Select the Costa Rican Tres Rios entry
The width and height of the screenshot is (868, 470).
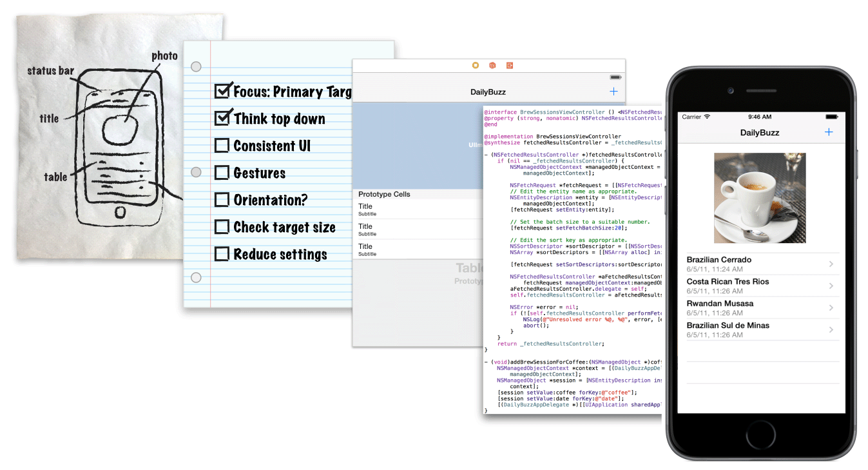763,286
